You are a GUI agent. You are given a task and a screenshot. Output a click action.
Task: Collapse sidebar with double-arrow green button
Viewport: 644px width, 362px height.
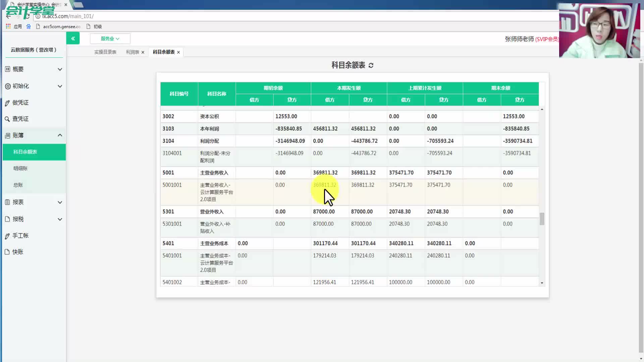coord(73,39)
